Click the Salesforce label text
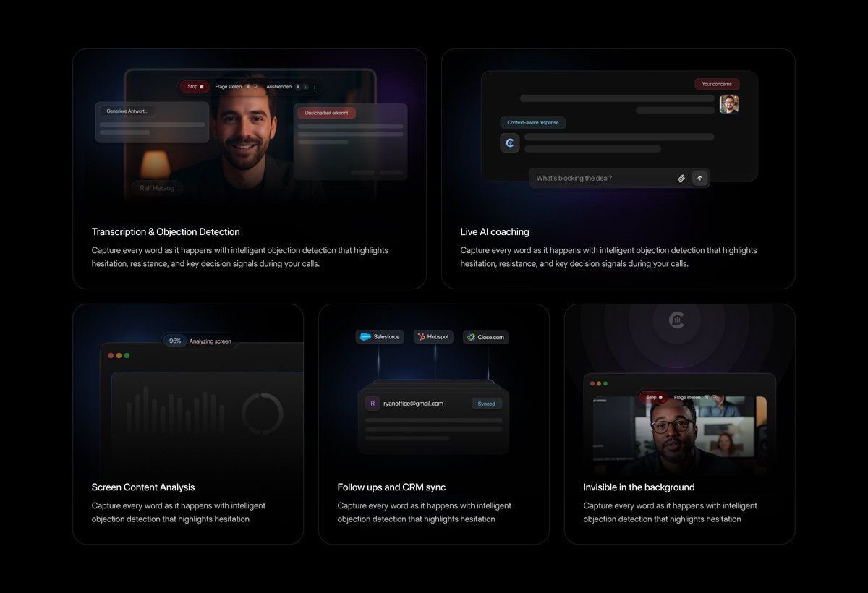Screen dimensions: 868x593 pyautogui.click(x=386, y=337)
